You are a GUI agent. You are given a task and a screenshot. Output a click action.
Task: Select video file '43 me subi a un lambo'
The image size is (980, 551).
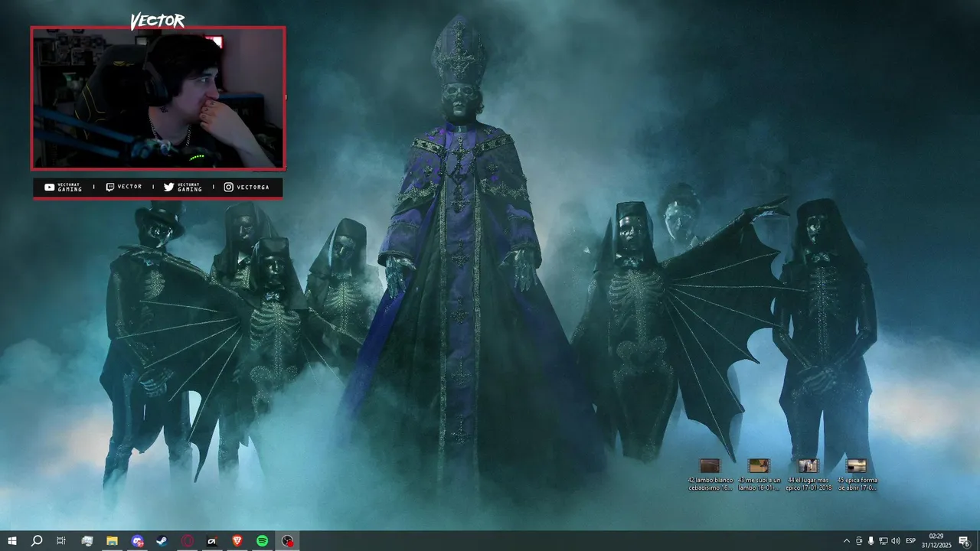759,474
